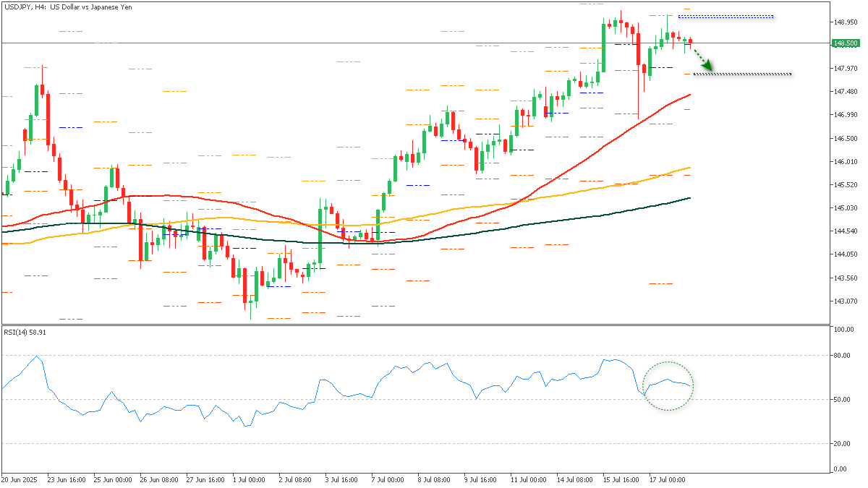Select the blue resistance zone near 148.950
868x488 pixels.
pos(726,17)
